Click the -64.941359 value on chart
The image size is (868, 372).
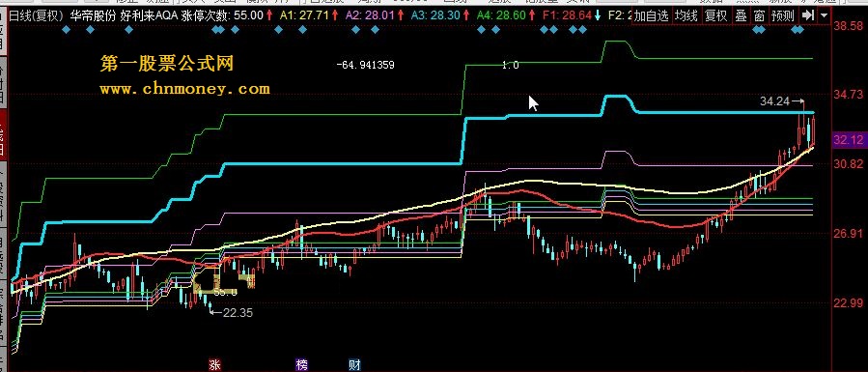click(365, 66)
